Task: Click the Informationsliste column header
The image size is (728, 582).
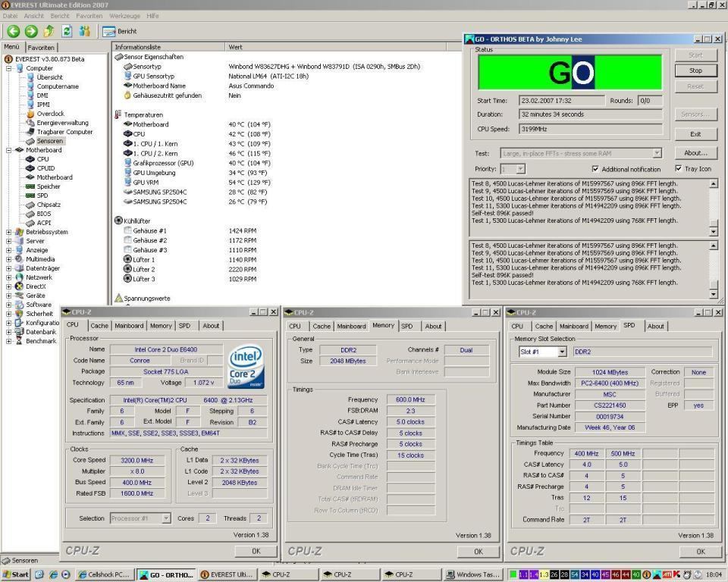Action: [168, 47]
